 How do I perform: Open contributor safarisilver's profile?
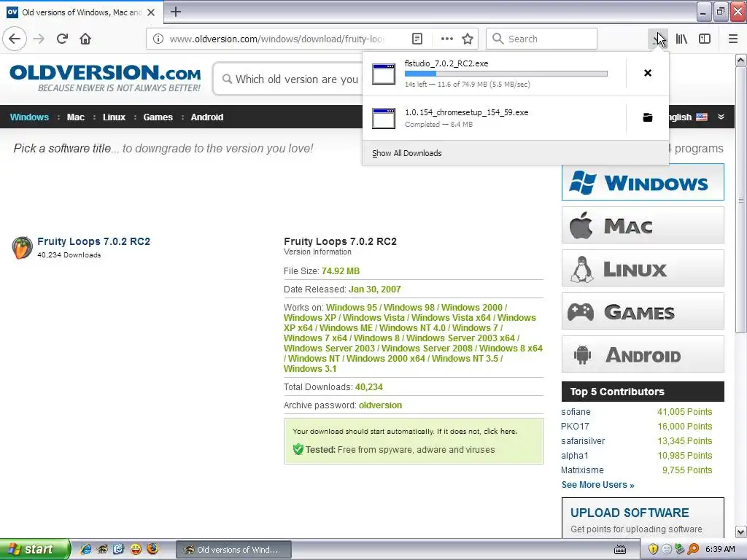583,441
